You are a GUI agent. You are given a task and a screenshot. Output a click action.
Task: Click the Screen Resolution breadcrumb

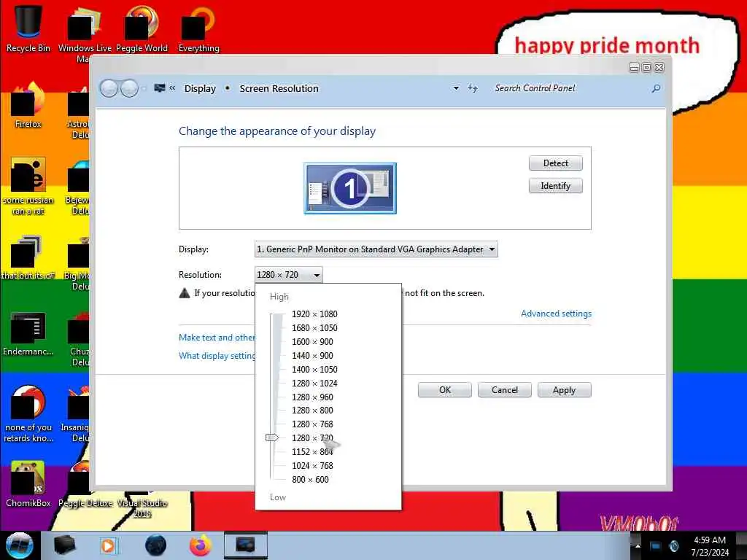[279, 88]
